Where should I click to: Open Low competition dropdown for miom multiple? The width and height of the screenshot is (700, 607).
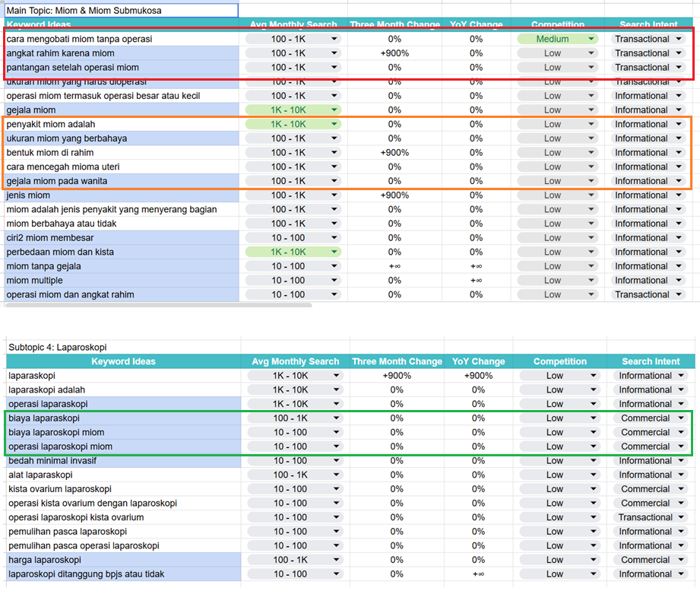pos(558,281)
